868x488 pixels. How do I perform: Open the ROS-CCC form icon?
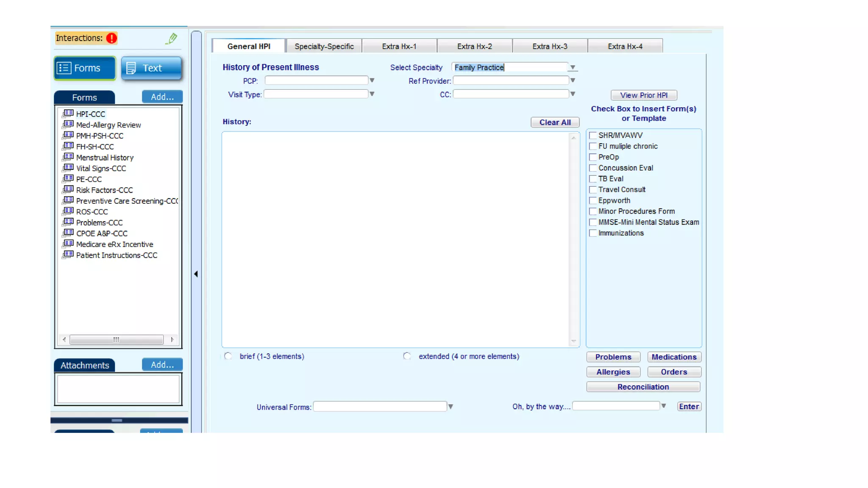(x=68, y=211)
